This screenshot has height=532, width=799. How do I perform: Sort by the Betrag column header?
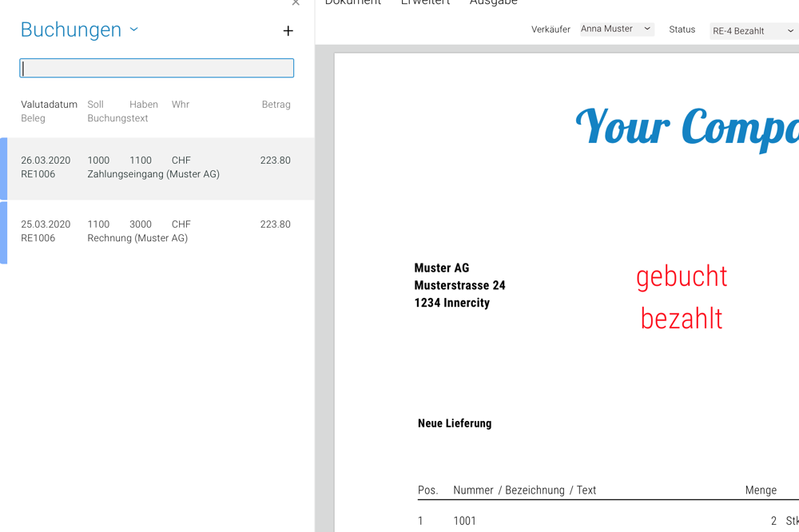tap(276, 105)
